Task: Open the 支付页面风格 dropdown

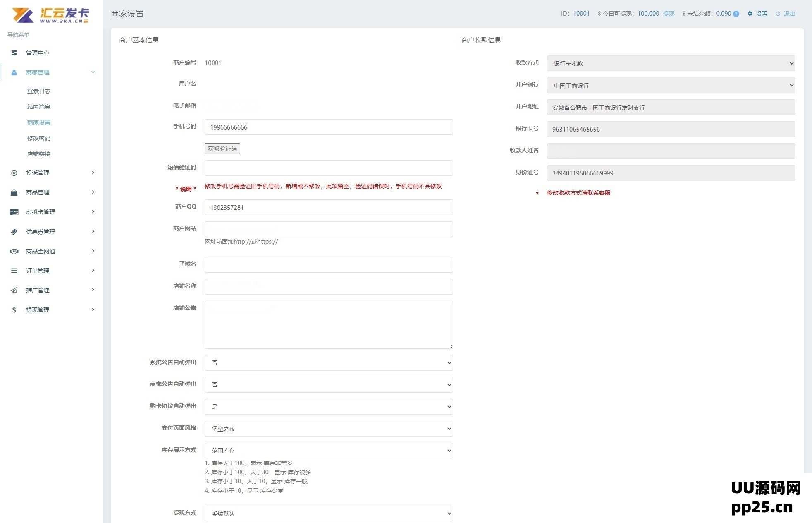Action: (x=329, y=429)
